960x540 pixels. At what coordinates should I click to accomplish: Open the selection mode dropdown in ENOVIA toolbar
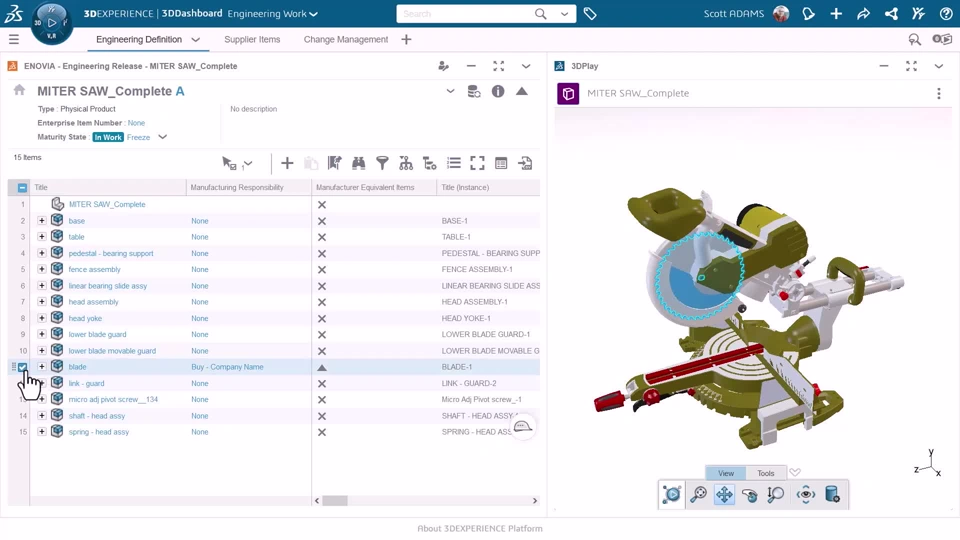point(247,163)
